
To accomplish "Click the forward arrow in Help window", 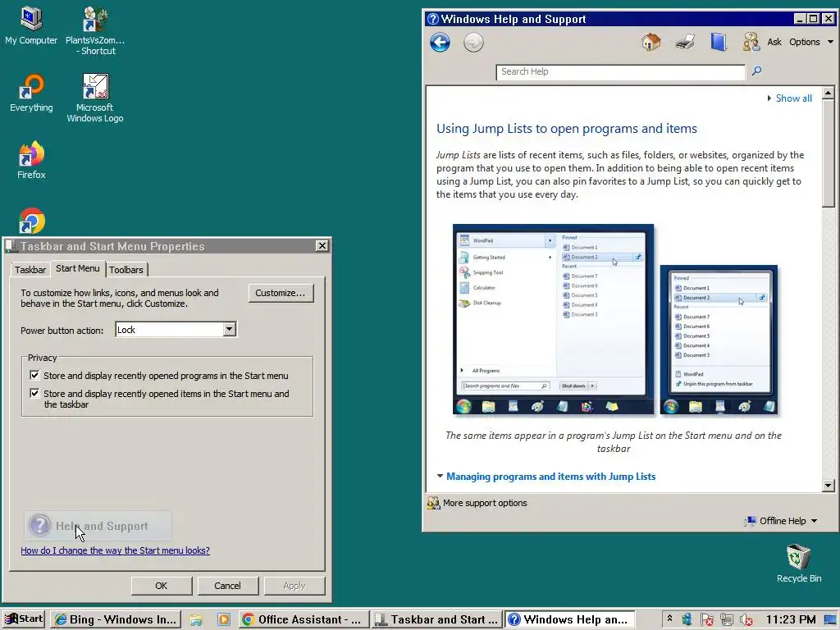I will tap(473, 43).
